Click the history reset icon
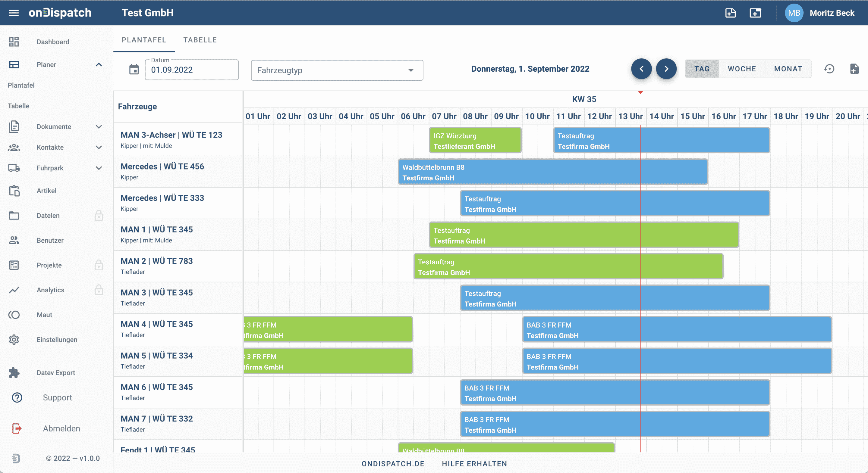This screenshot has width=868, height=473. pos(829,69)
